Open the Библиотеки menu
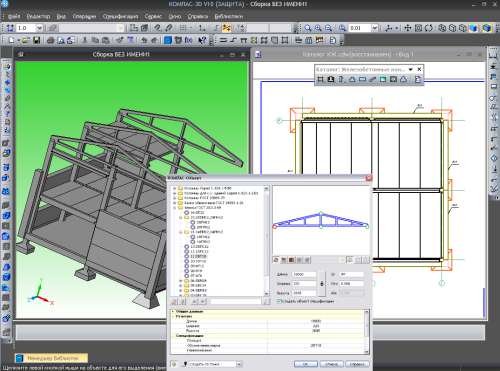Viewport: 500px width, 371px height. [229, 16]
